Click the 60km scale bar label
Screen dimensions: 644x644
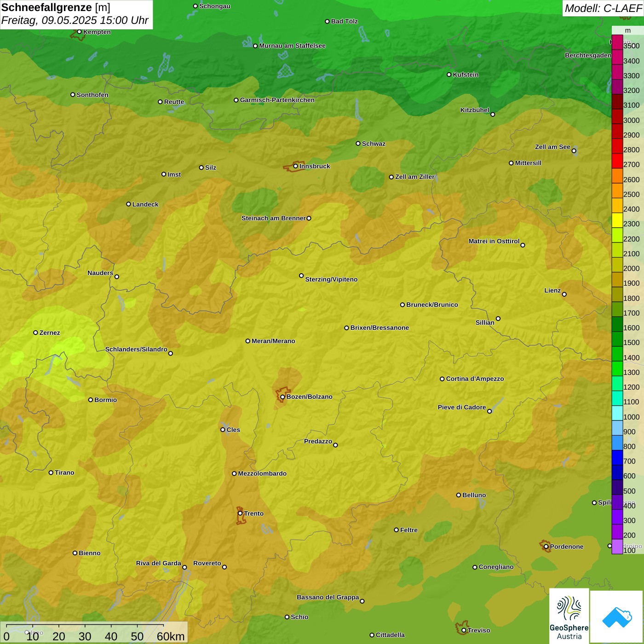point(171,636)
